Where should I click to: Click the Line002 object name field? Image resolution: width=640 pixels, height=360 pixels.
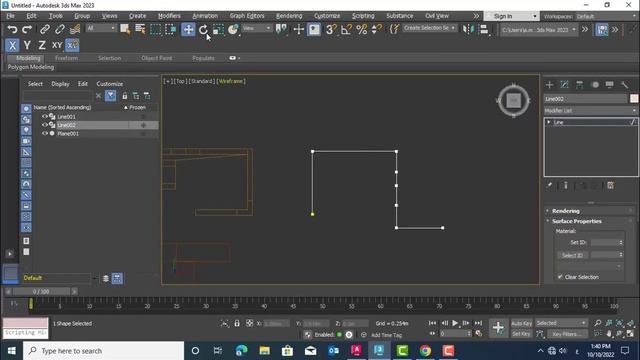[x=585, y=98]
